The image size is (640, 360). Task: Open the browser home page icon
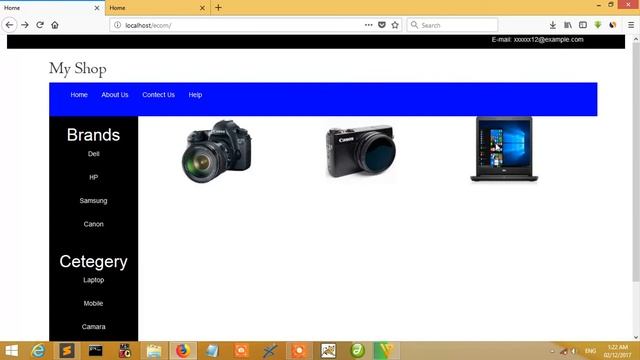pyautogui.click(x=55, y=25)
